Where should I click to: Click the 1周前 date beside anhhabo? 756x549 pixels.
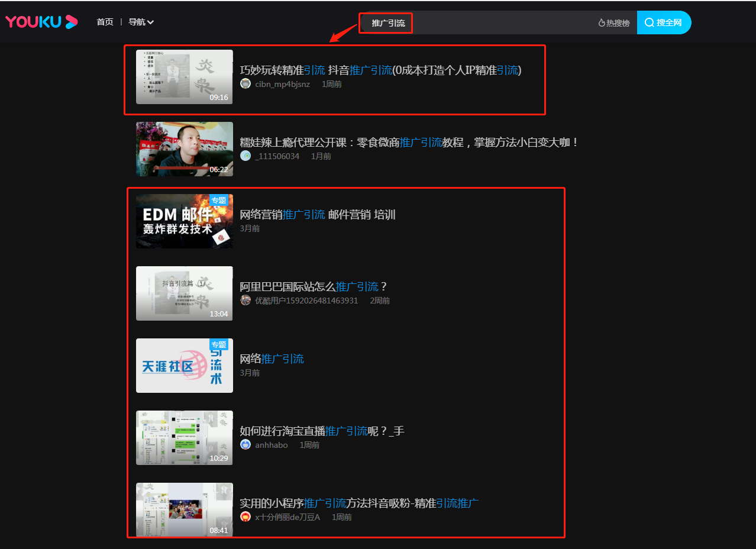[309, 445]
